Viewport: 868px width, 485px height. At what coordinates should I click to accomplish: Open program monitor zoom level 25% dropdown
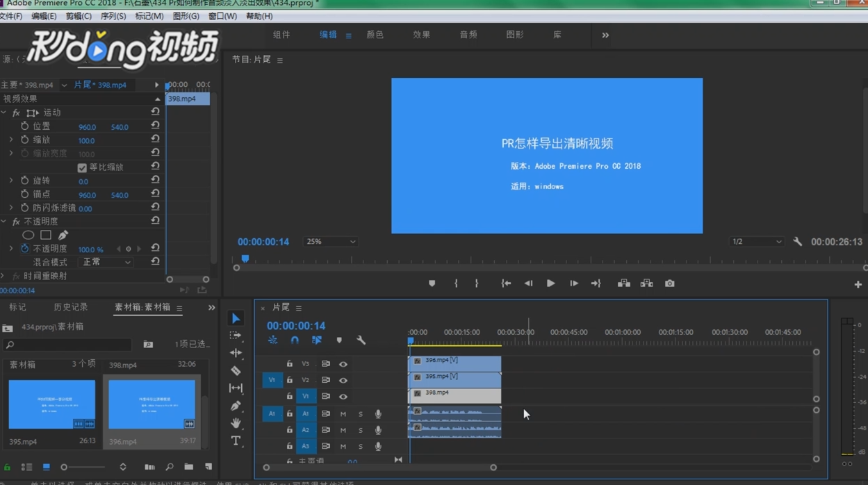[331, 242]
